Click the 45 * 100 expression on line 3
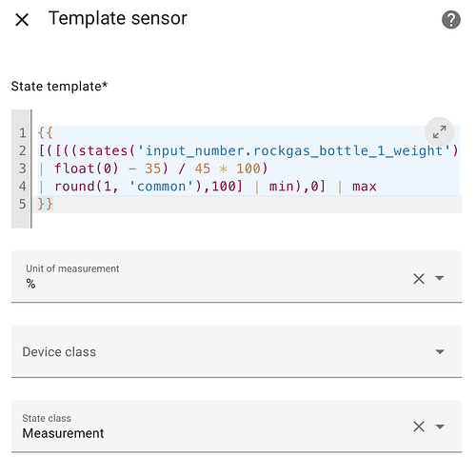Screen dimensions: 476x476 (x=228, y=169)
